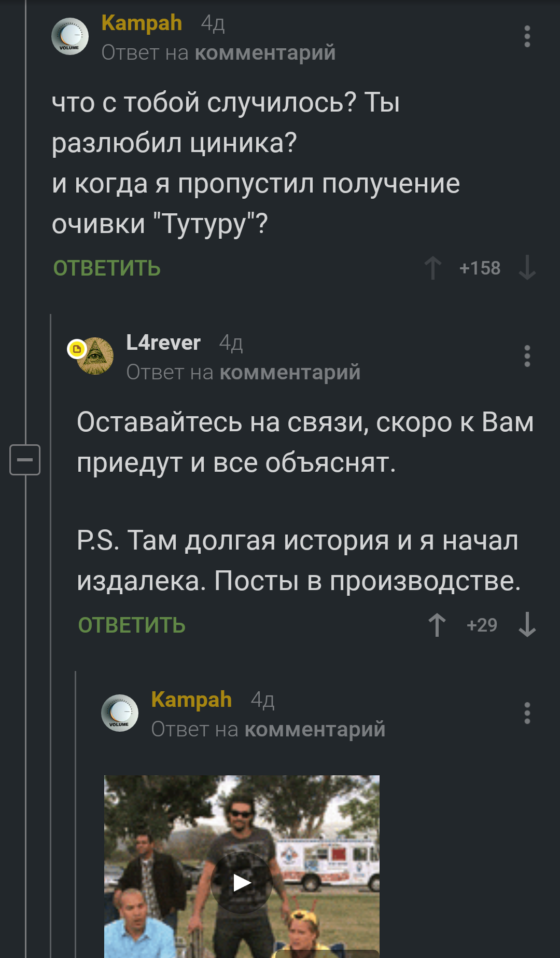Reply to L4rever's comment
The height and width of the screenshot is (958, 560).
point(132,625)
